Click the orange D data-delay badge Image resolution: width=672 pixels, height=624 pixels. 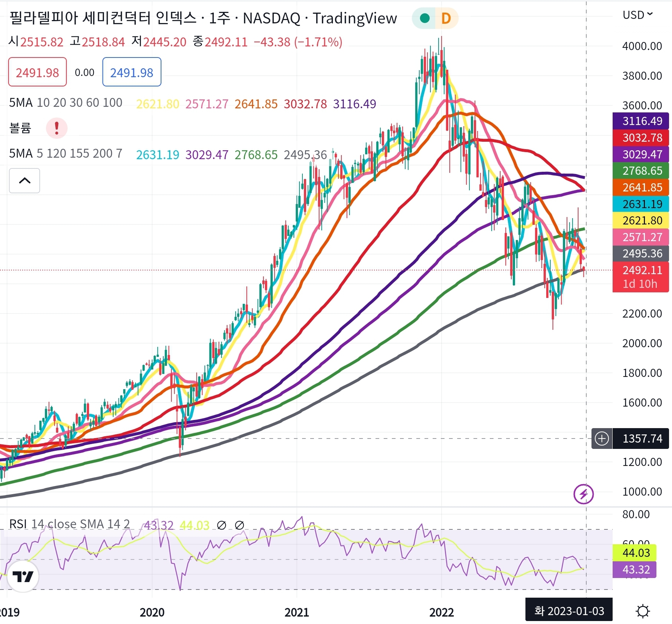click(x=446, y=18)
